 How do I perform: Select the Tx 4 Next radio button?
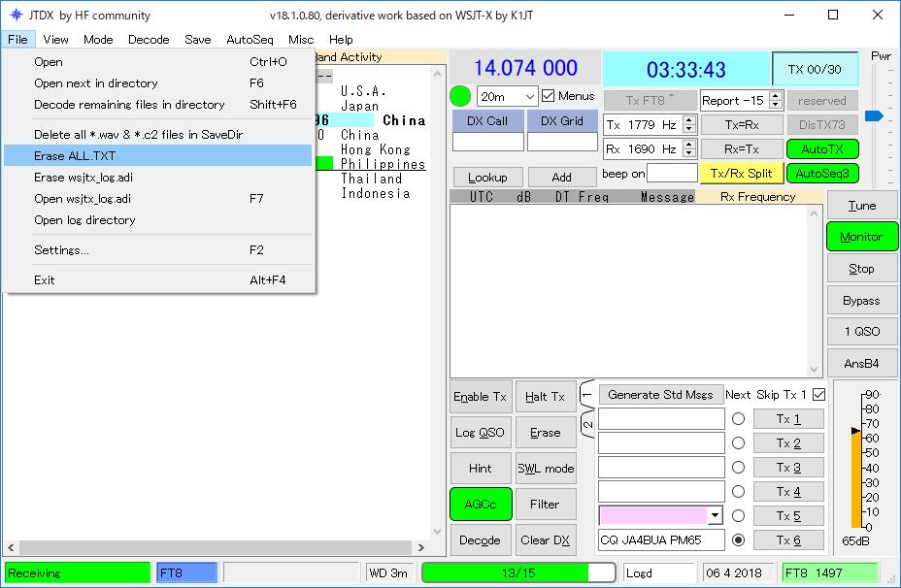coord(739,492)
